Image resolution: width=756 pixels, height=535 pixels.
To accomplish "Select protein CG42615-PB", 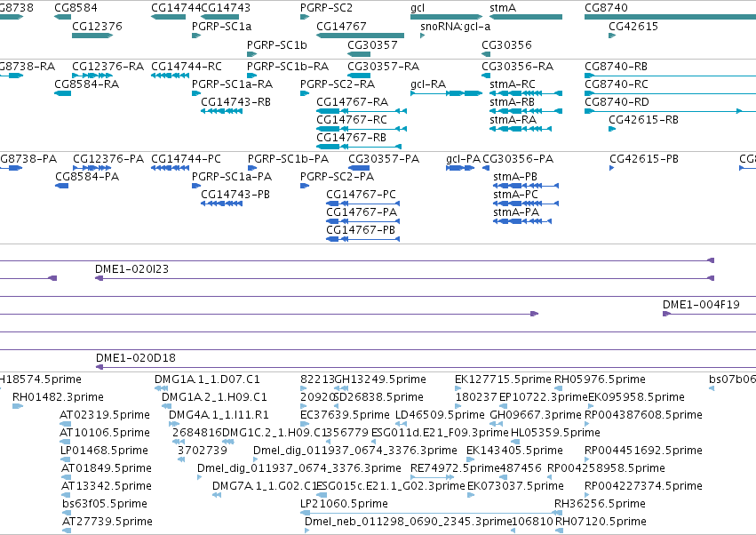I will [644, 159].
